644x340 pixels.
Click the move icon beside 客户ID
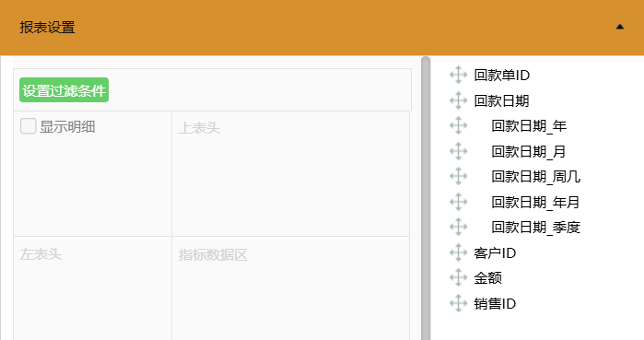tap(459, 252)
